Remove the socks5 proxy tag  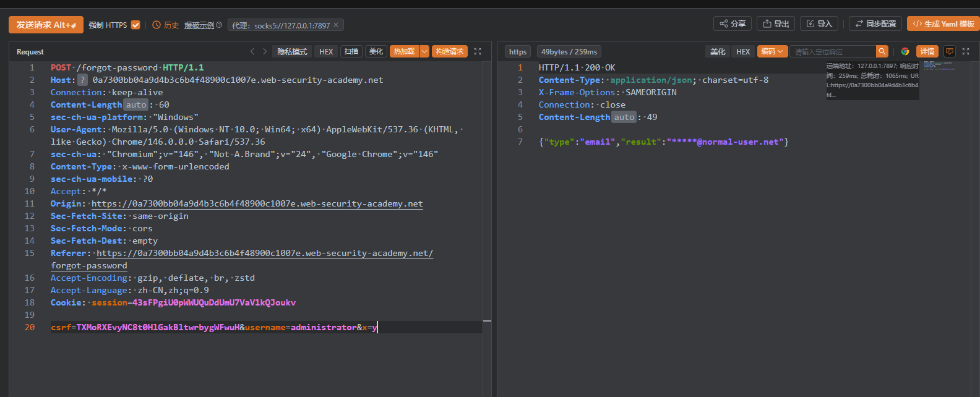336,25
